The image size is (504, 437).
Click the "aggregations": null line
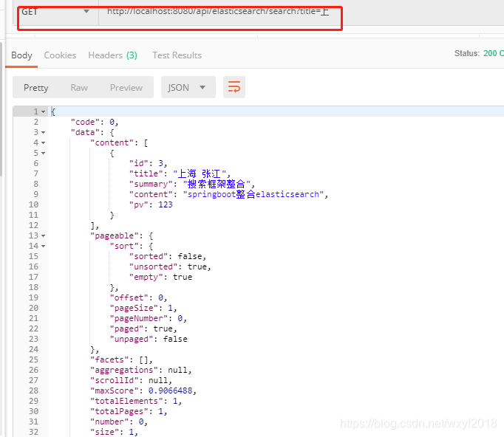point(141,370)
